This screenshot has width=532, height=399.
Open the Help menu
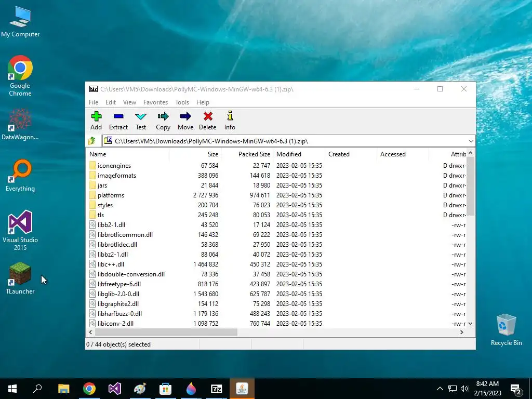[203, 102]
